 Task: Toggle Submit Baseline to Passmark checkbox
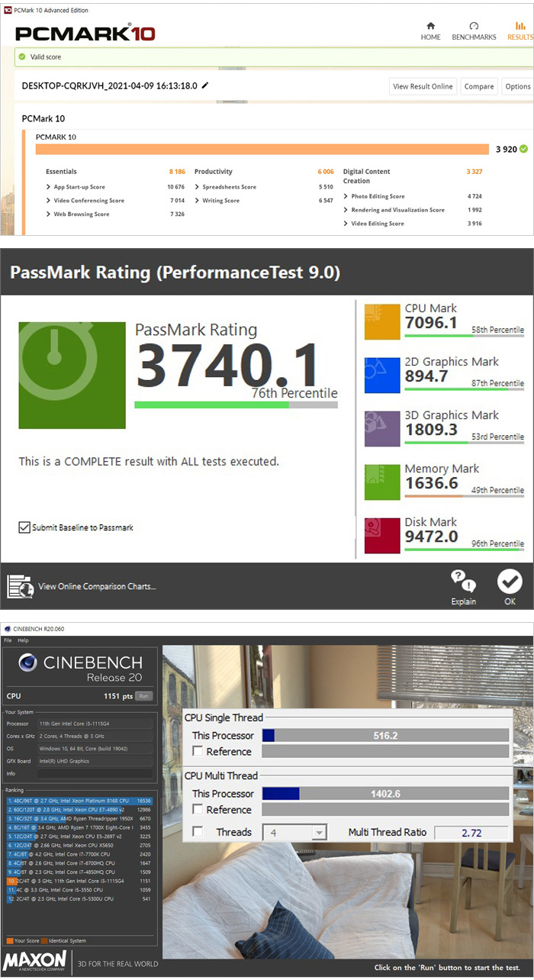(24, 527)
